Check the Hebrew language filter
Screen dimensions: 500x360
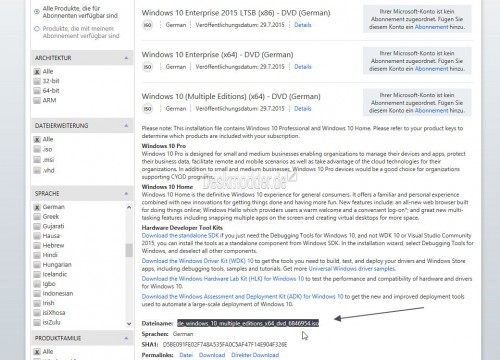pos(37,246)
